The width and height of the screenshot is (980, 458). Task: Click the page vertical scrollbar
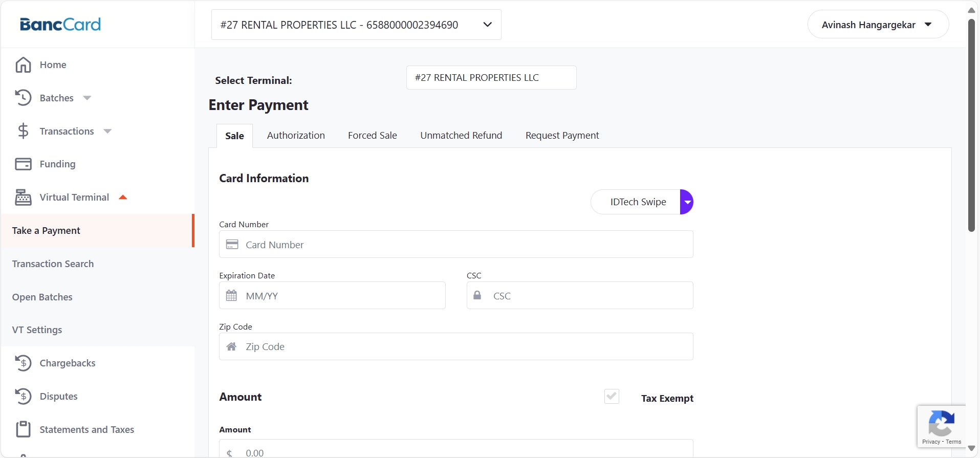(x=971, y=125)
